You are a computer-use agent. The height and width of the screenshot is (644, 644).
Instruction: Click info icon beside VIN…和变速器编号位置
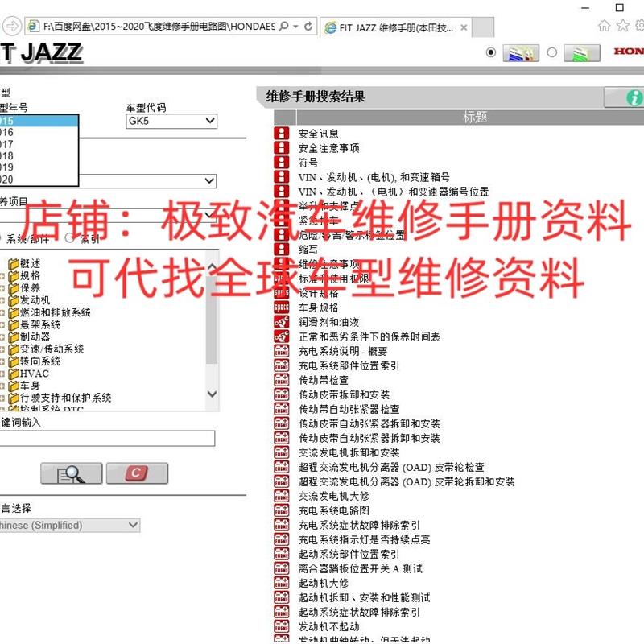pyautogui.click(x=281, y=192)
